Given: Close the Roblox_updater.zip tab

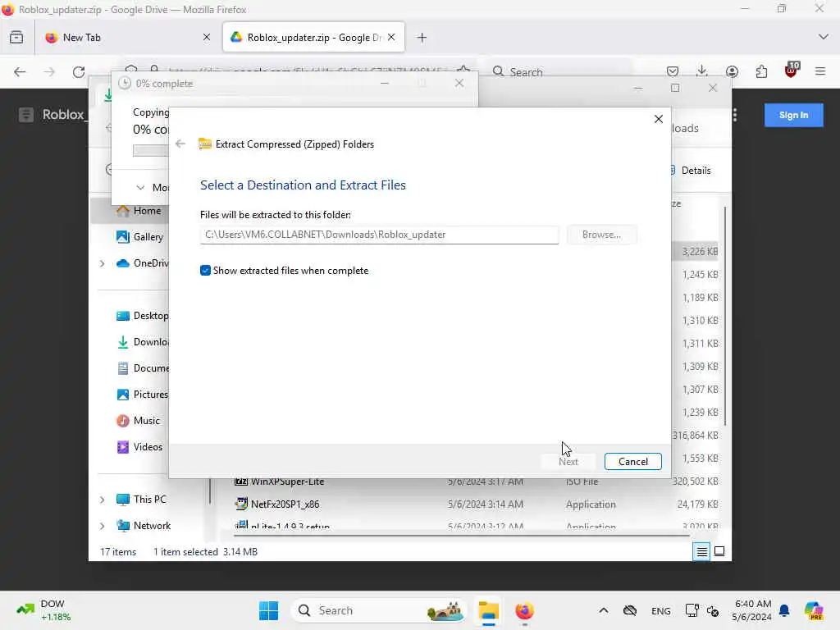Looking at the screenshot, I should (391, 37).
